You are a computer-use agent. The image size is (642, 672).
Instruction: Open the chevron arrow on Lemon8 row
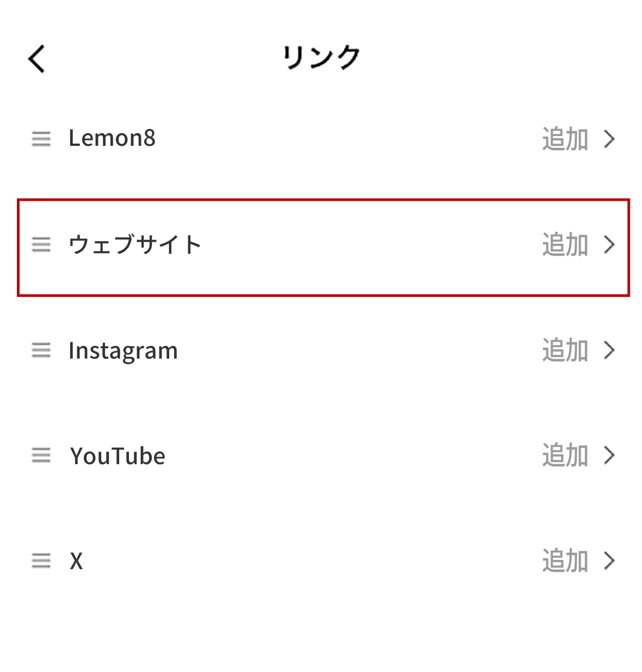click(609, 139)
